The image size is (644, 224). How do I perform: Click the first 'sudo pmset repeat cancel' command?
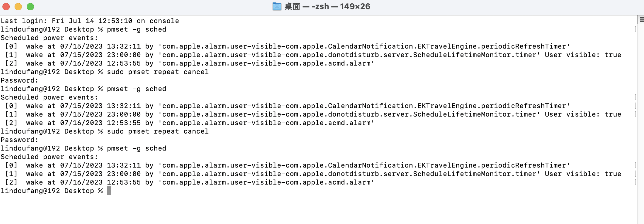pos(158,72)
